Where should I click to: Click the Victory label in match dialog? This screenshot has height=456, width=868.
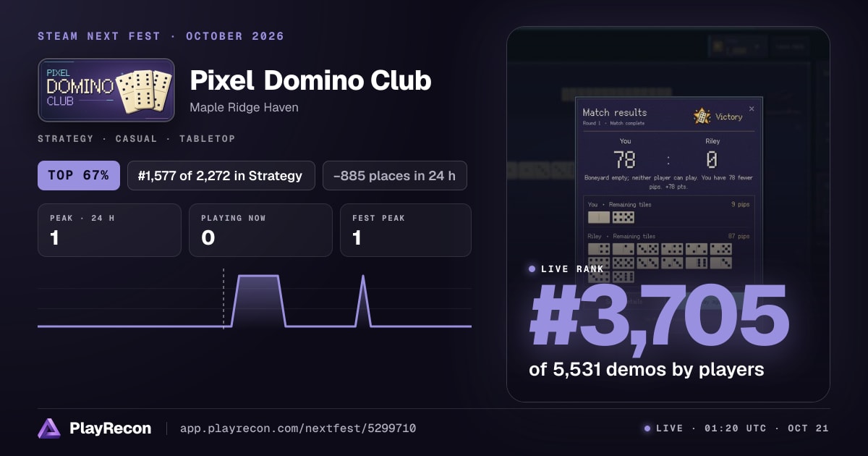729,117
